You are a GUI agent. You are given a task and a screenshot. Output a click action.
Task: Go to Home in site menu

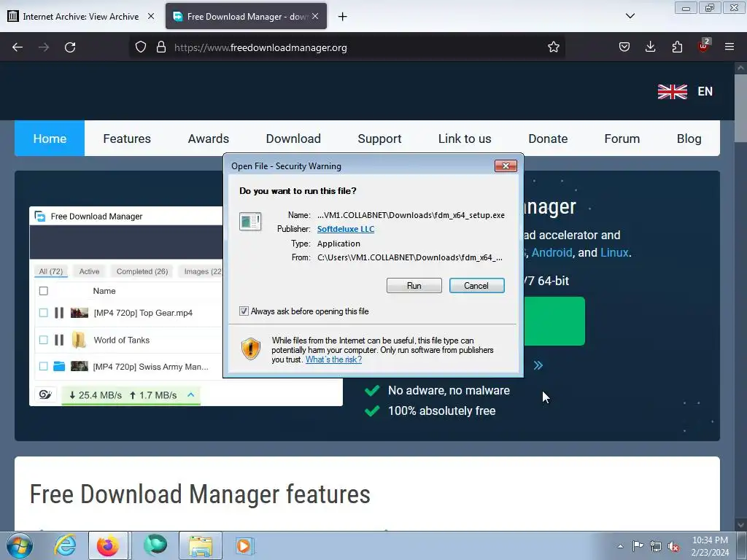point(50,139)
